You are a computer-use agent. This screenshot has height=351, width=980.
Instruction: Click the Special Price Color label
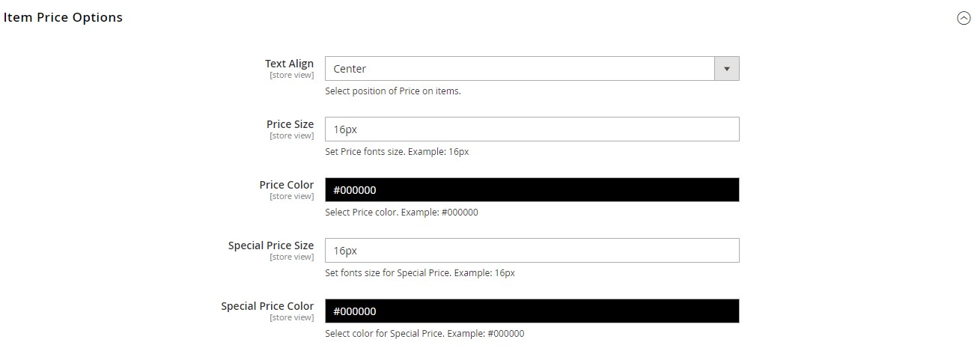click(x=267, y=306)
